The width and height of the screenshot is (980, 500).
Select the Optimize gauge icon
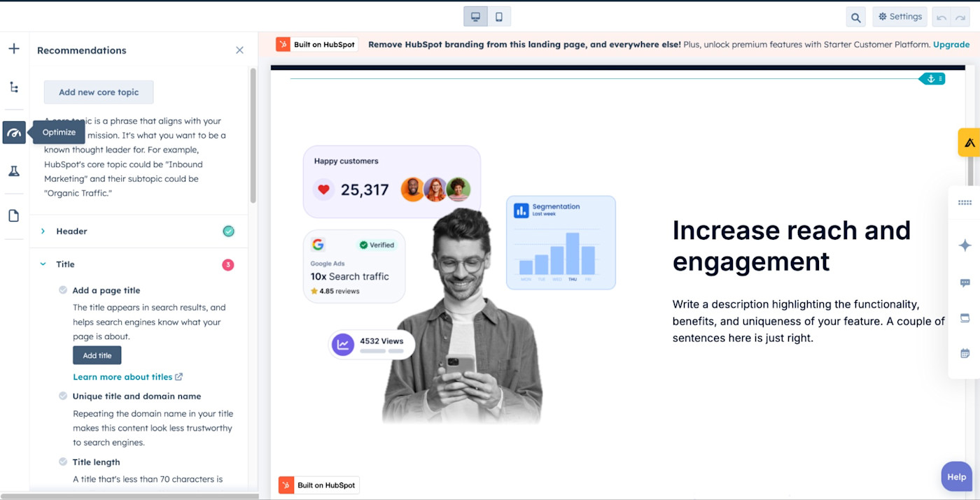click(14, 132)
